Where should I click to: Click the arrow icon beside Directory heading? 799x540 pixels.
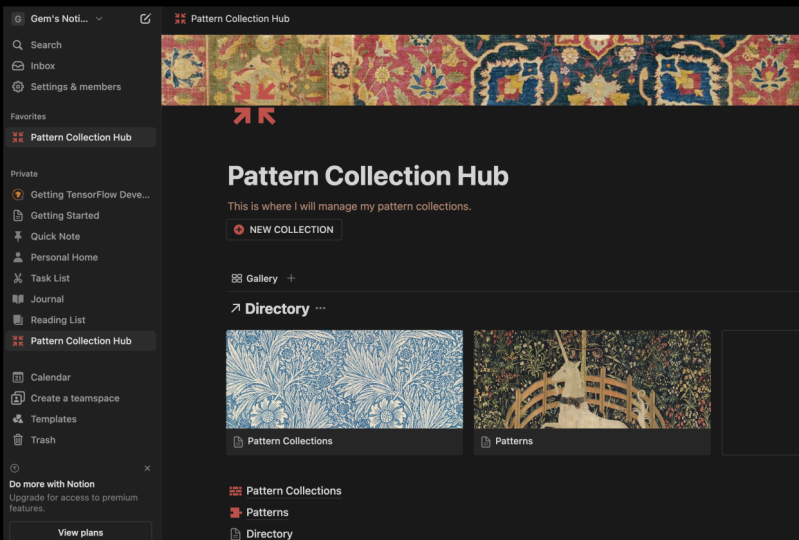[235, 308]
